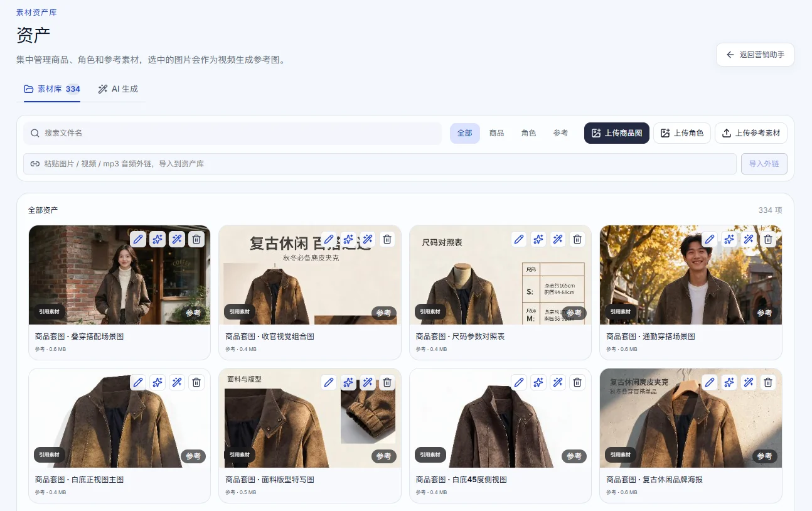Click pencil edit icon on 叠穿搭配场景图 card
The width and height of the screenshot is (812, 511).
pos(138,239)
